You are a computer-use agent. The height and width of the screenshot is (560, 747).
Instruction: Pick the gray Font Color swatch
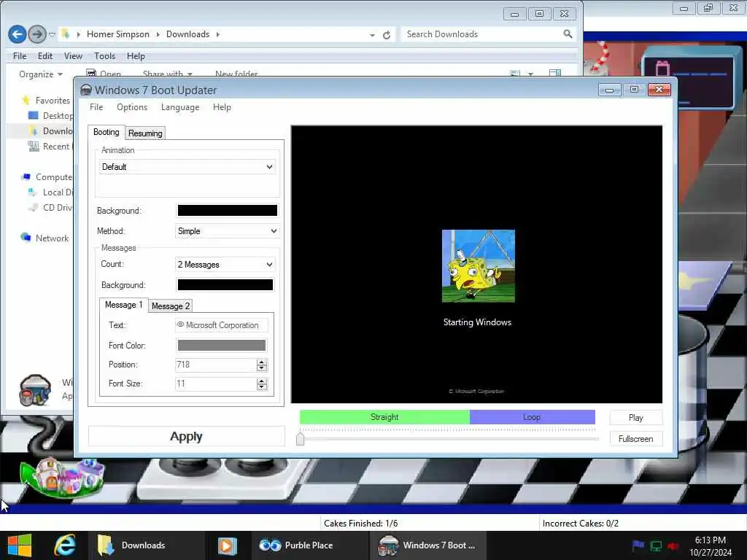click(222, 345)
